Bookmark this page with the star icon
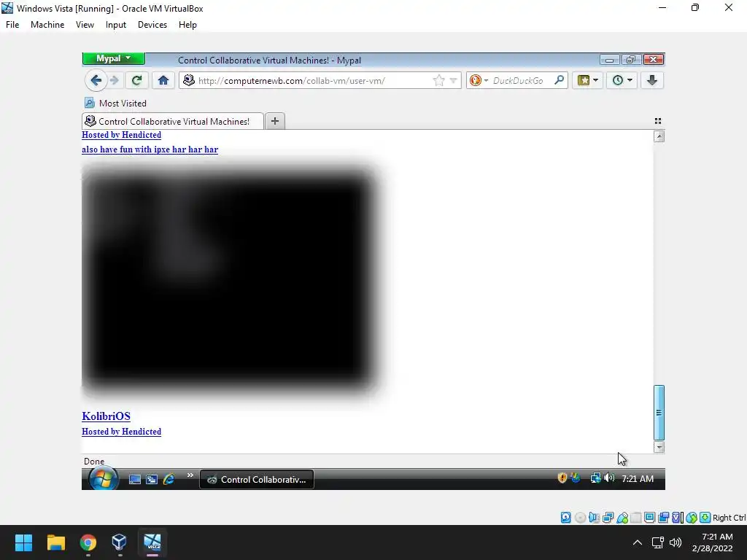Image resolution: width=747 pixels, height=560 pixels. pos(438,80)
